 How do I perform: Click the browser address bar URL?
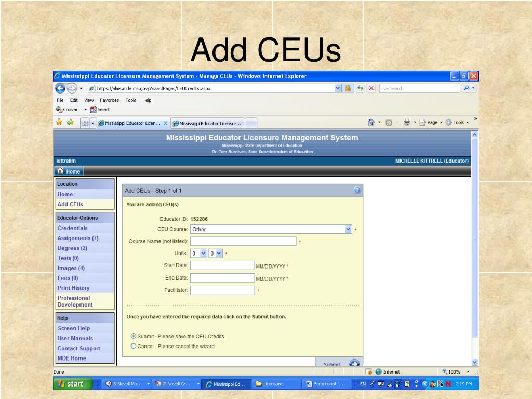(211, 88)
